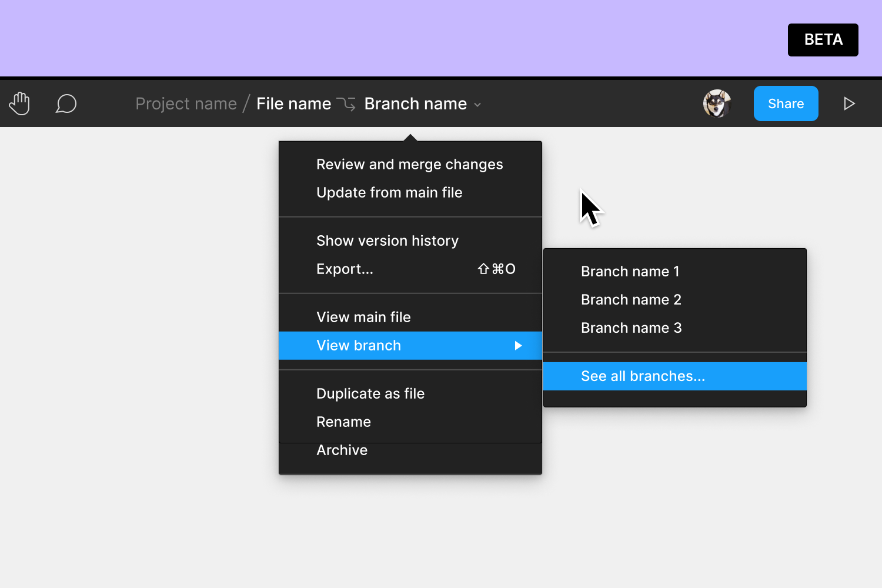Choose Update from main file
882x588 pixels.
tap(389, 192)
